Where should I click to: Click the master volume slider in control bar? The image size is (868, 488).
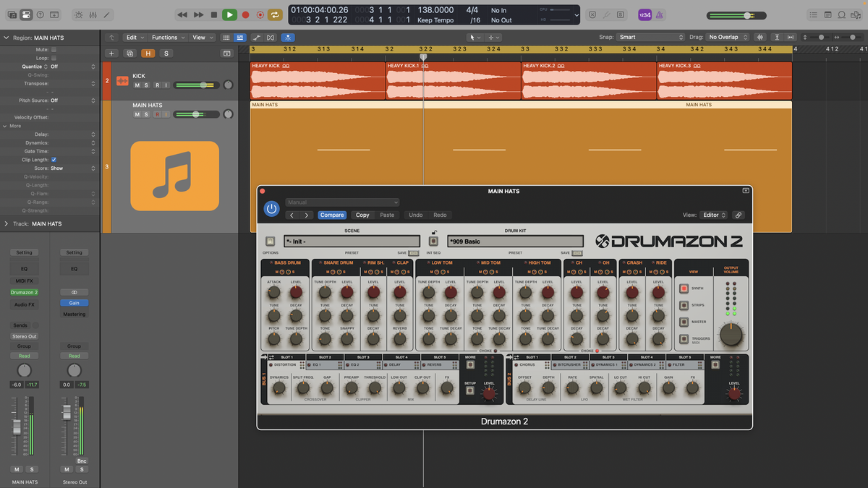click(736, 15)
